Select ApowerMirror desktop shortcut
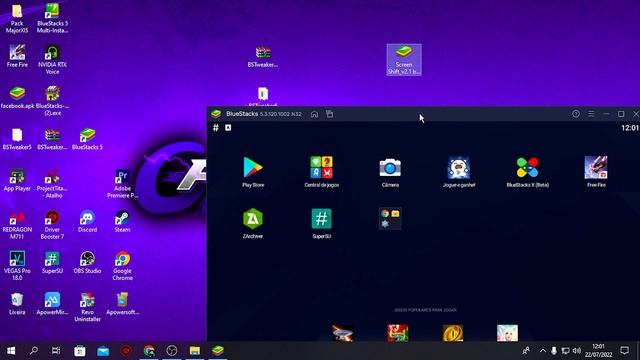The width and height of the screenshot is (640, 360). pos(52,304)
